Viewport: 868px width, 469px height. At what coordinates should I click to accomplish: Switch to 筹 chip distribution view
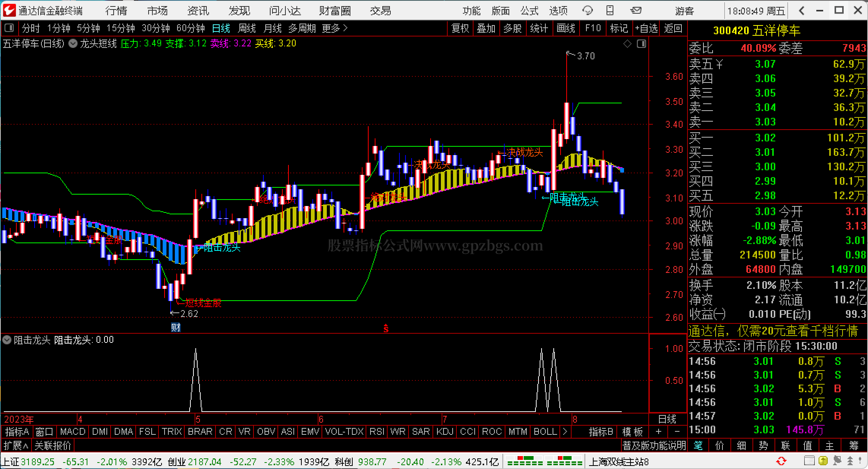854,445
